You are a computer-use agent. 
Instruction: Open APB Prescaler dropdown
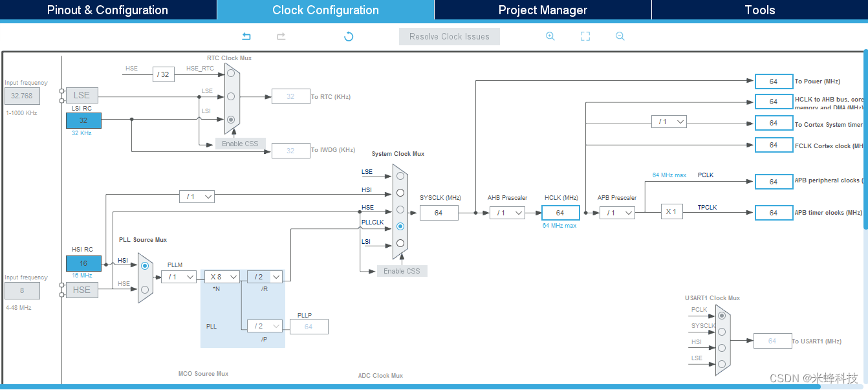tap(617, 213)
